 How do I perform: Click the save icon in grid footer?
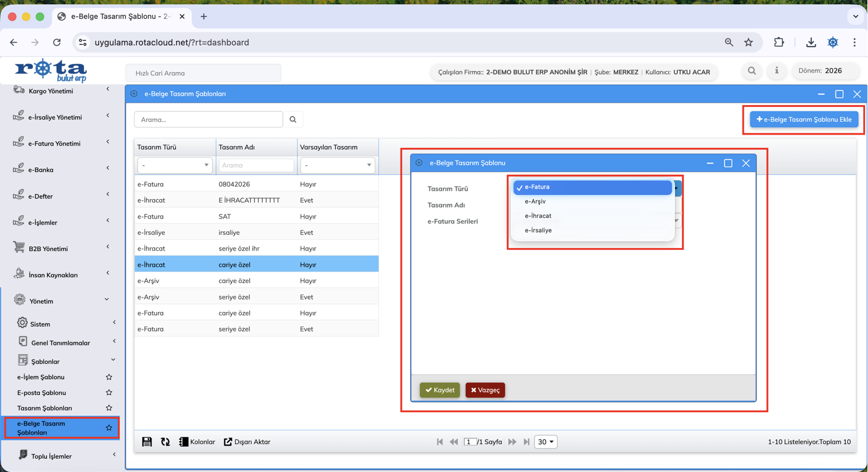(x=147, y=442)
